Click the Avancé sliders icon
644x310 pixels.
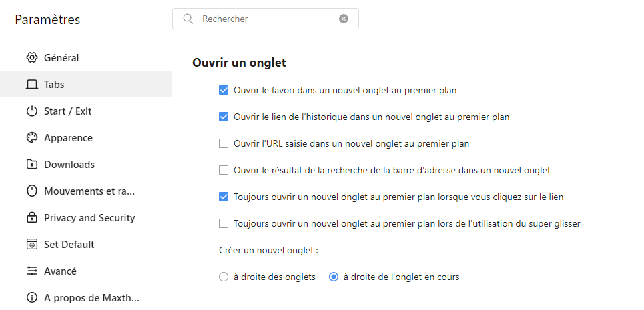pyautogui.click(x=31, y=271)
